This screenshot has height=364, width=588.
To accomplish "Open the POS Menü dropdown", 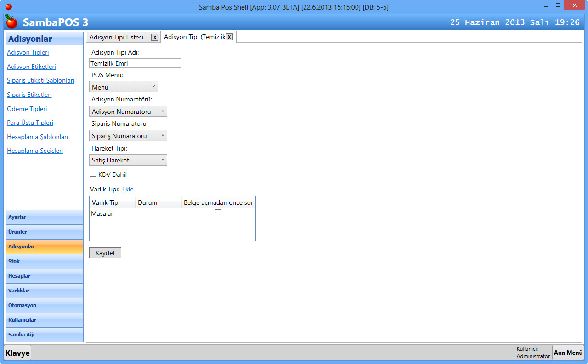I will (124, 87).
